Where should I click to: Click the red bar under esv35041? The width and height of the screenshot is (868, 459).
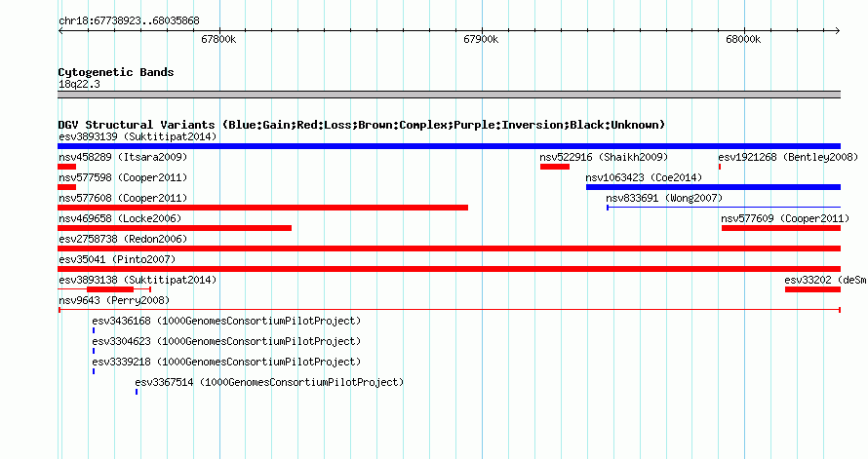click(x=449, y=269)
